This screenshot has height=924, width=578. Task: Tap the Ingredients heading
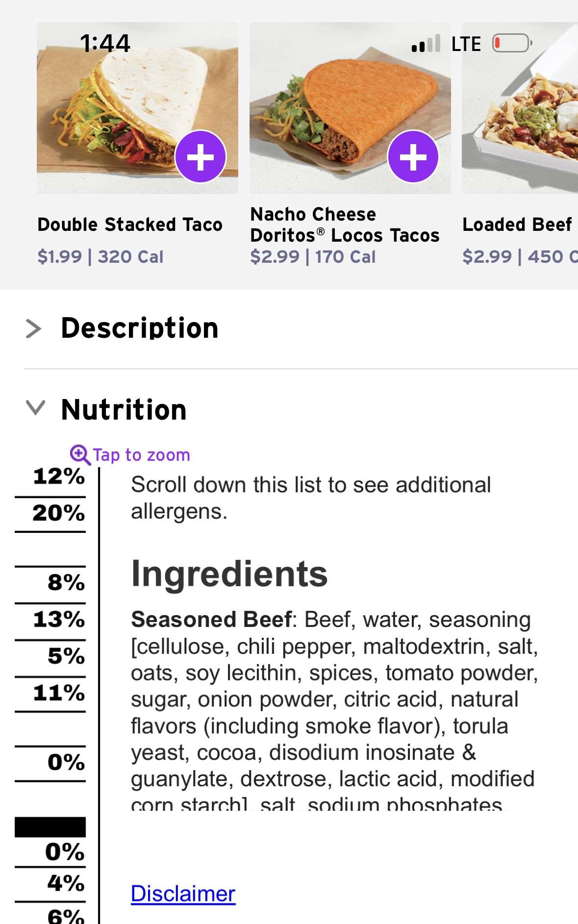point(229,574)
